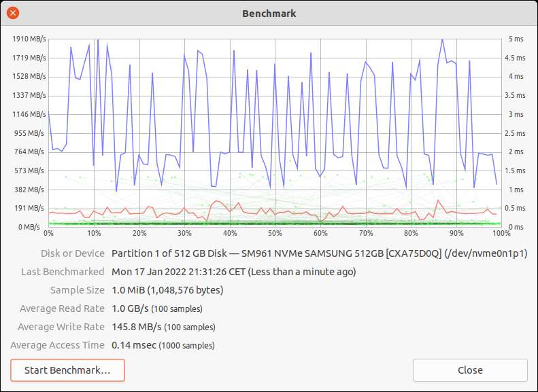Click the 70% x-axis label

[x=366, y=233]
